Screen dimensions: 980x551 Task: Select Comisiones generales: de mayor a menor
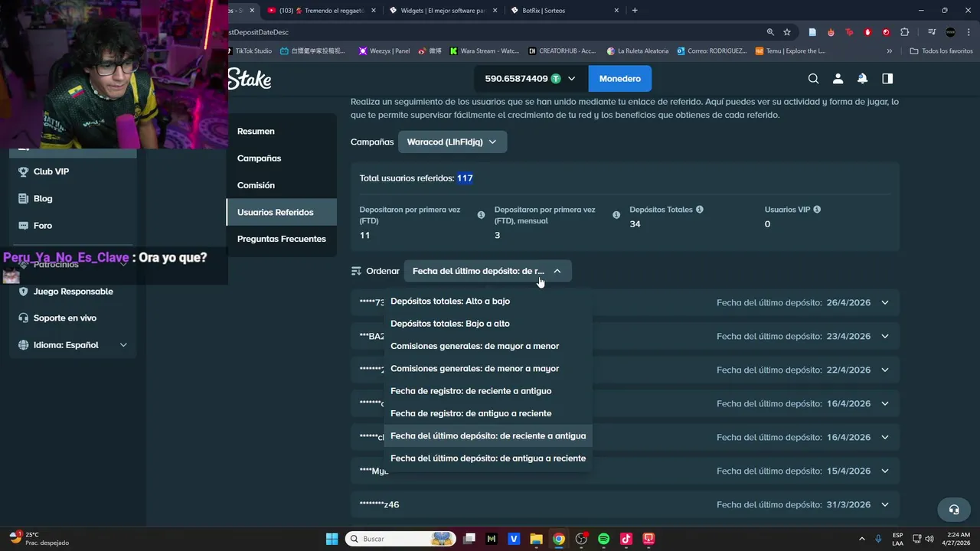(x=488, y=346)
